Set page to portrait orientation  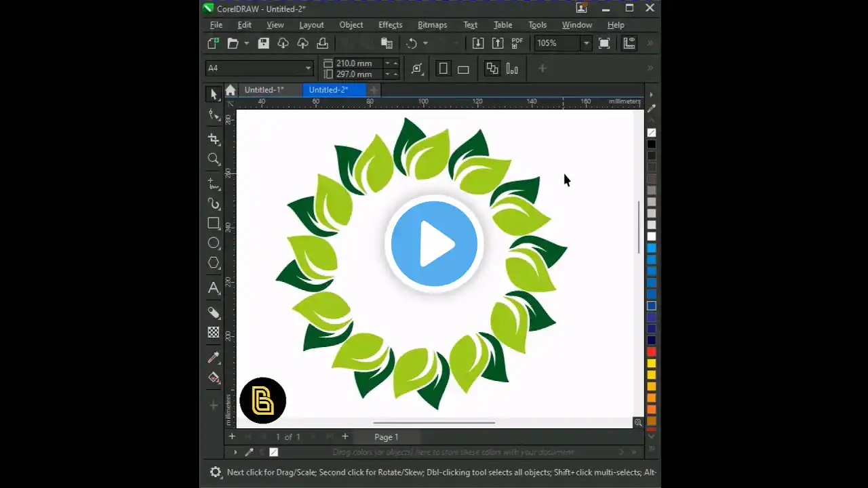point(443,68)
